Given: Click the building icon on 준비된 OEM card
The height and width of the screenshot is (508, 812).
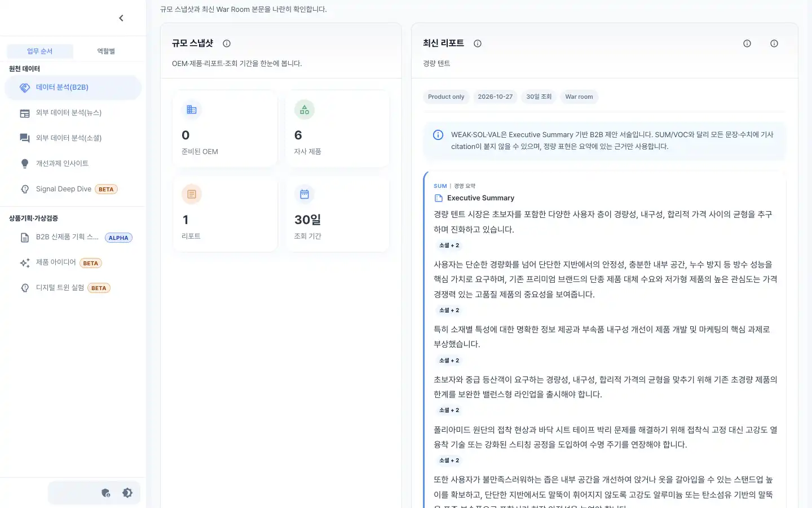Looking at the screenshot, I should pos(192,110).
